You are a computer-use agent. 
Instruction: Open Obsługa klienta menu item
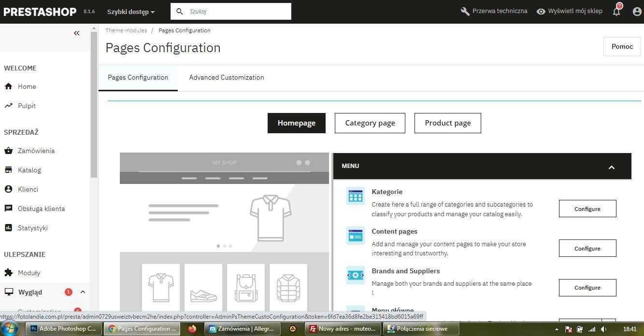[x=42, y=209]
